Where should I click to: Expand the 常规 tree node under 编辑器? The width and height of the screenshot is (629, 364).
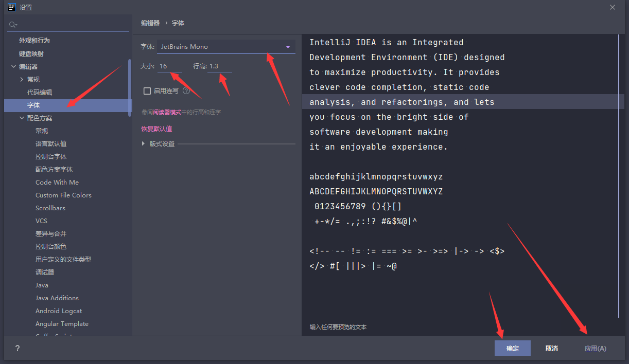[22, 80]
